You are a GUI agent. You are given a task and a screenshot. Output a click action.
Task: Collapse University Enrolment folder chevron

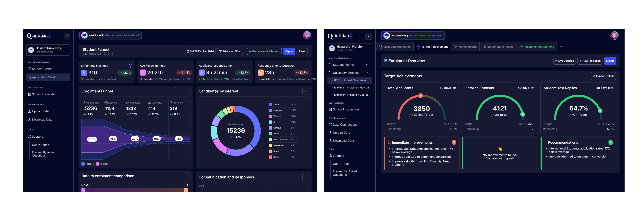pos(367,73)
